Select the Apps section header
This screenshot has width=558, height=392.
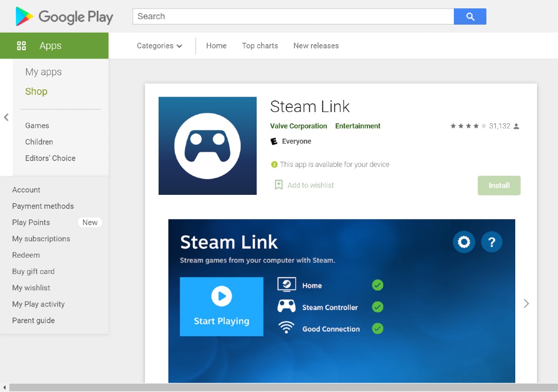(x=54, y=46)
